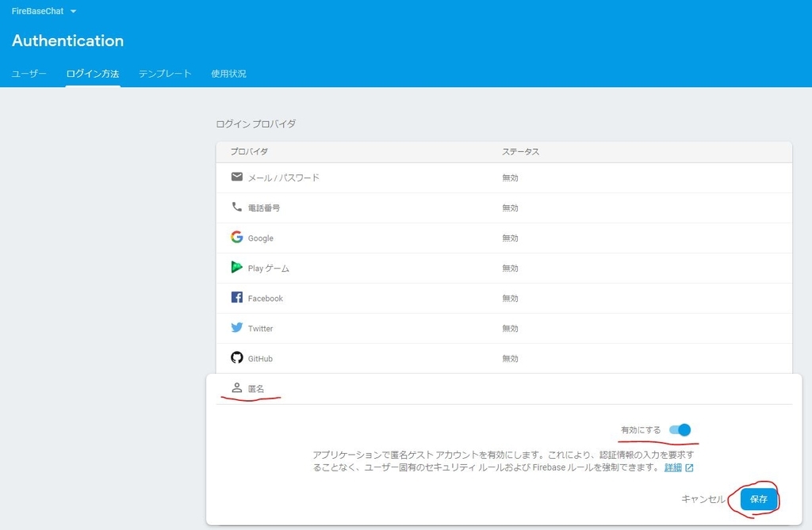Switch to the ユーザー tab
The width and height of the screenshot is (812, 530).
pos(29,74)
